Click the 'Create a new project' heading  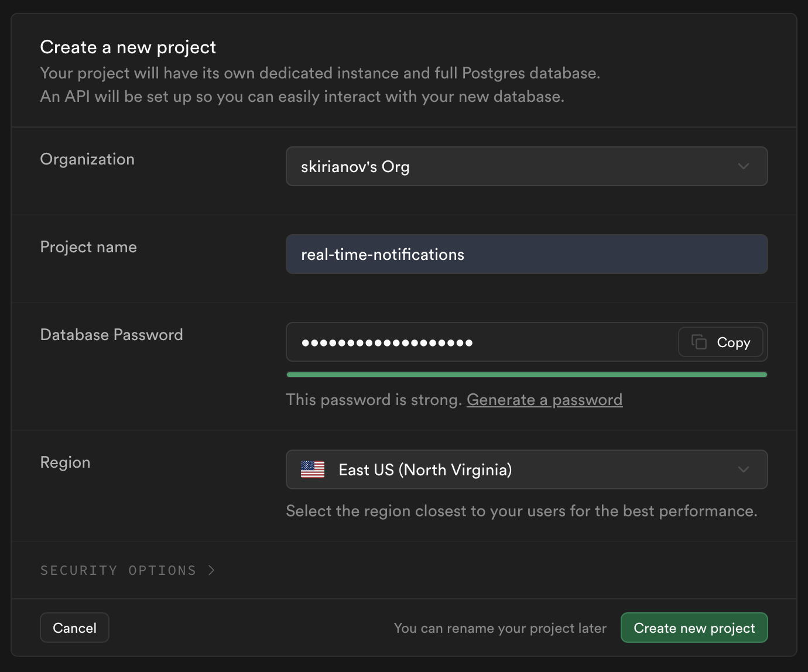pyautogui.click(x=128, y=47)
